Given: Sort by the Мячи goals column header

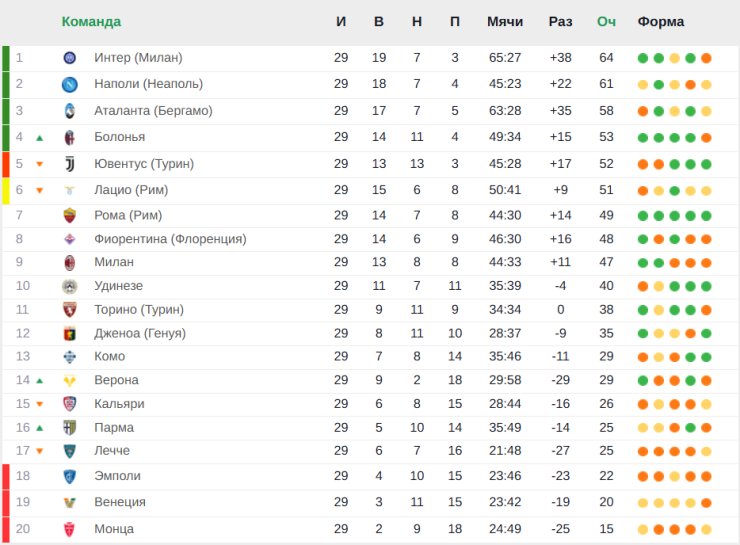Looking at the screenshot, I should (505, 22).
